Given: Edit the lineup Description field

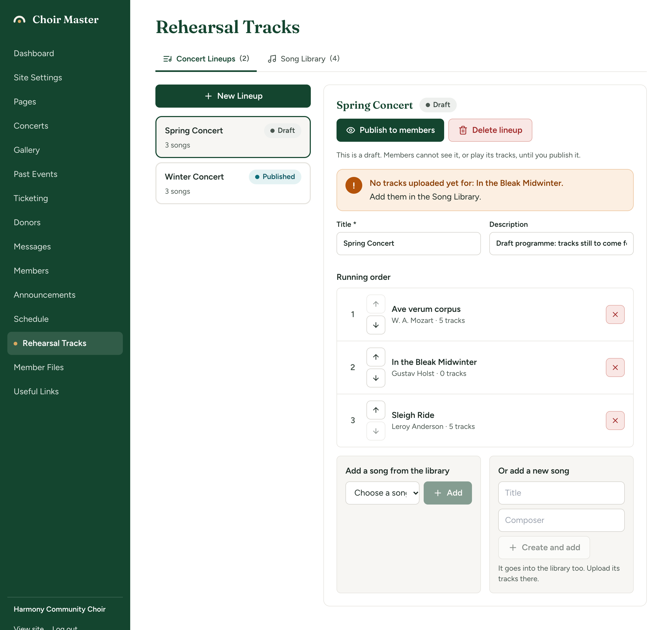Looking at the screenshot, I should 561,243.
